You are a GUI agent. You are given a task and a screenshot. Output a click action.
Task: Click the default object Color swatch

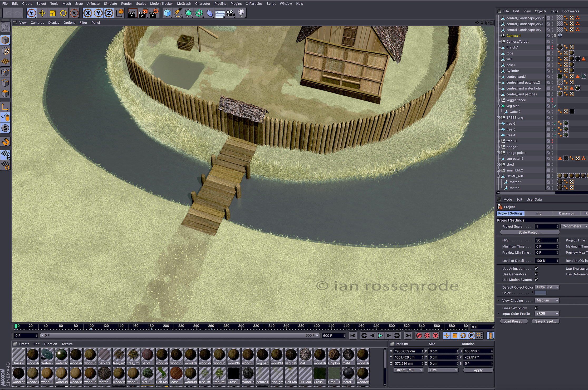(541, 293)
